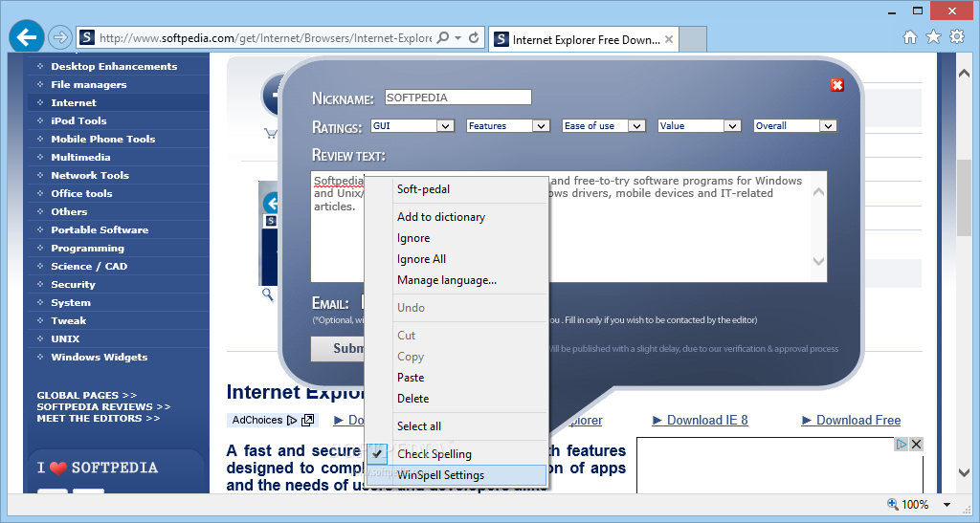
Task: Click the page scrollbar down arrow
Action: coord(964,473)
